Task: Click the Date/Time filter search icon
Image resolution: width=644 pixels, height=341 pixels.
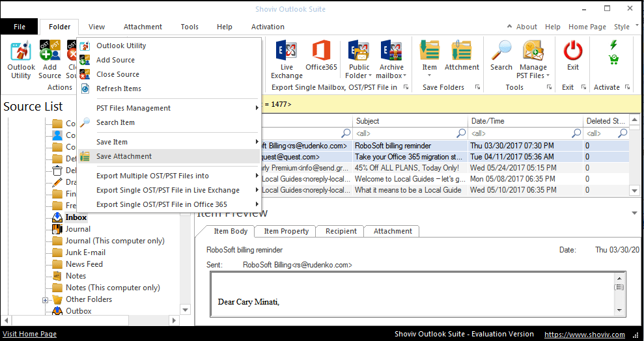Action: point(577,133)
